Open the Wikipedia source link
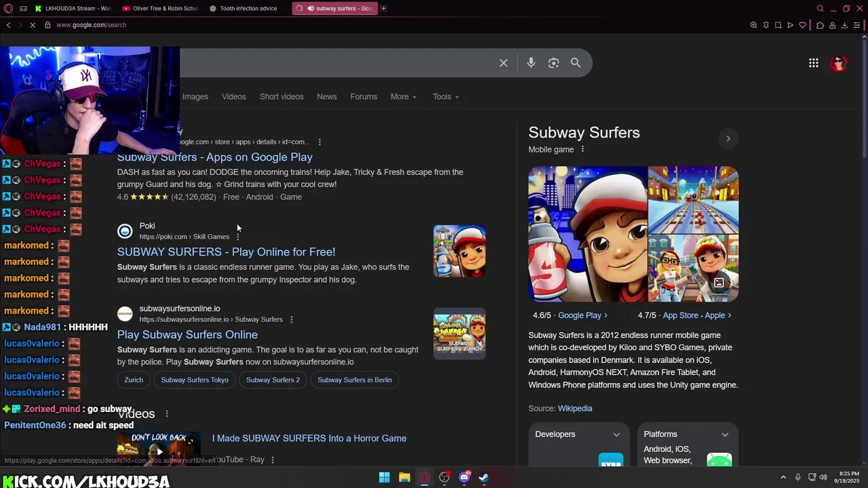 pos(575,409)
